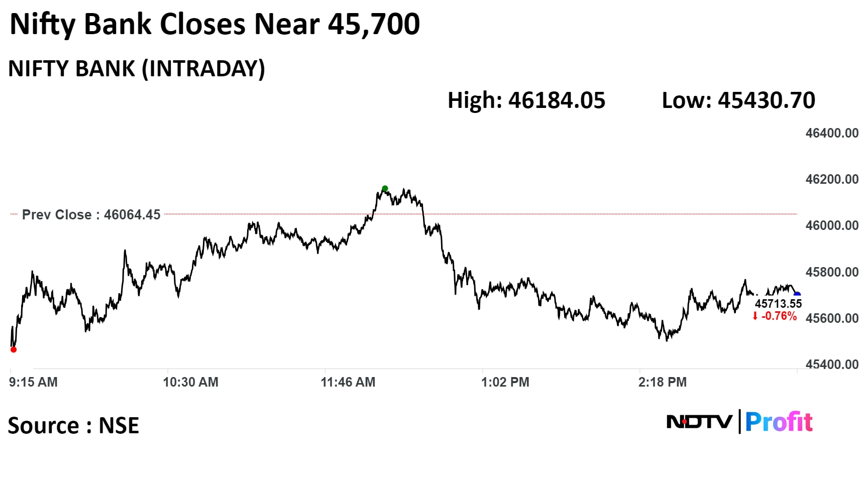Screen dimensions: 868x488
Task: Click the NIFTY BANK (INTRADAY) subtitle
Action: point(137,69)
